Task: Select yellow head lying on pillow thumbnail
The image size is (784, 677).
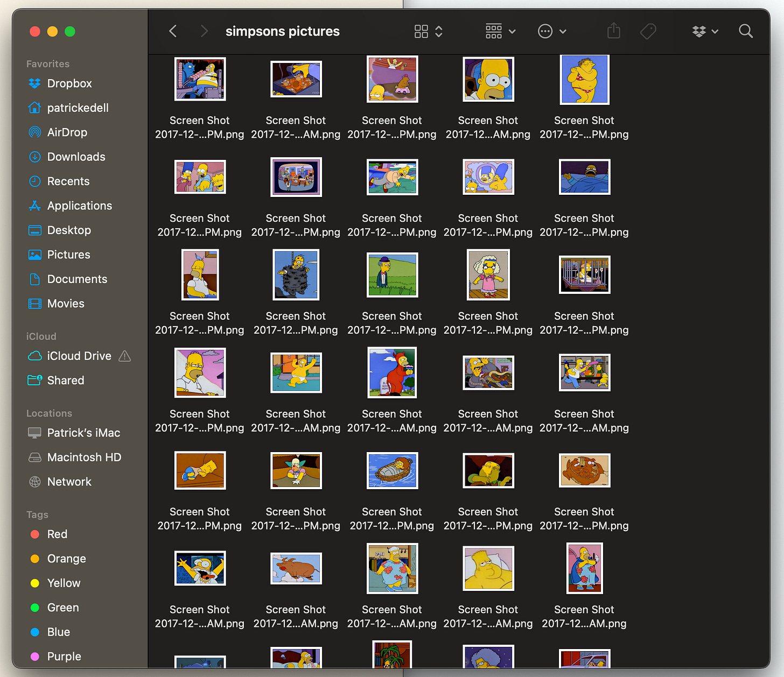Action: coord(488,568)
